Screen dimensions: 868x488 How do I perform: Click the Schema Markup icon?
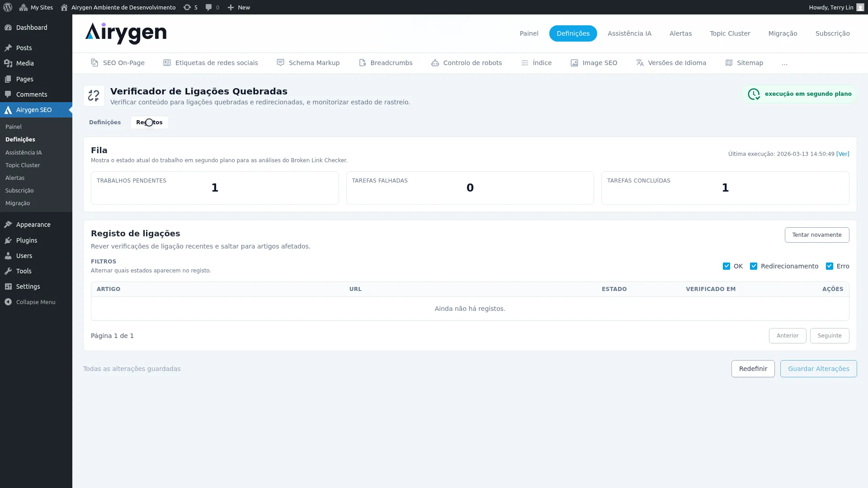(x=280, y=63)
